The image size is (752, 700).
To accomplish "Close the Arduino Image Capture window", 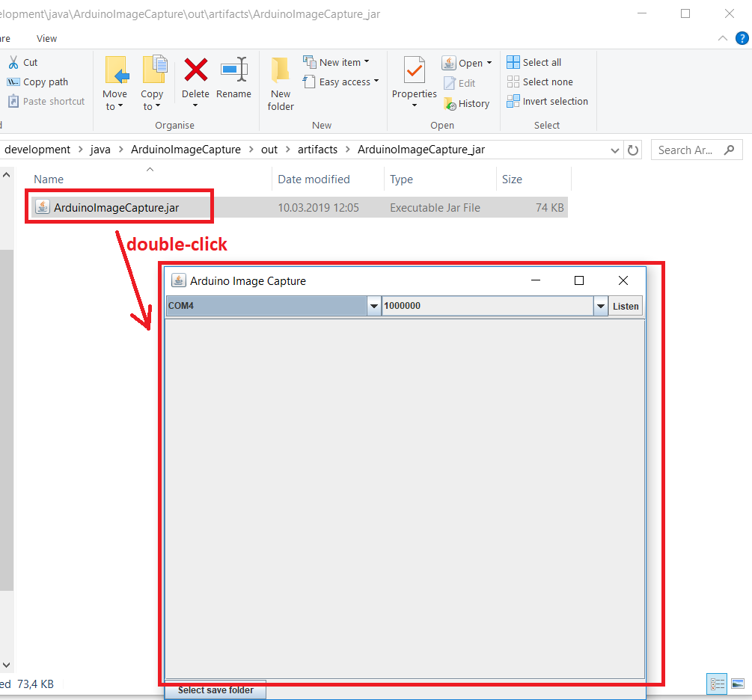I will click(x=623, y=280).
